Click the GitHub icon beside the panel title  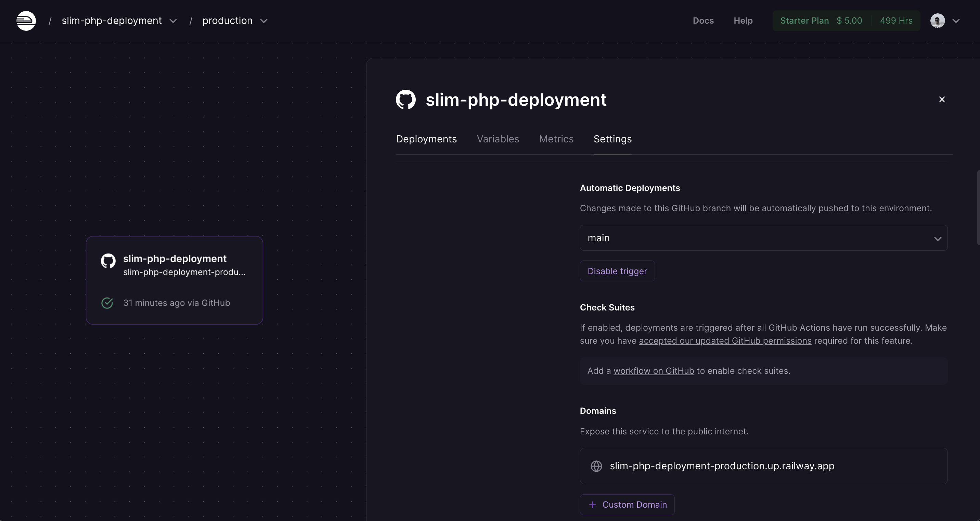point(405,100)
